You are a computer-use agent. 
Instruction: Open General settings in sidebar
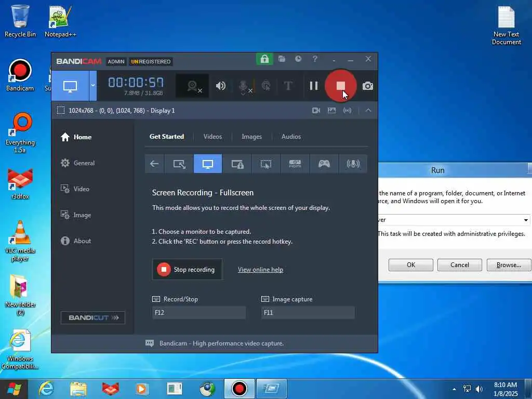78,163
